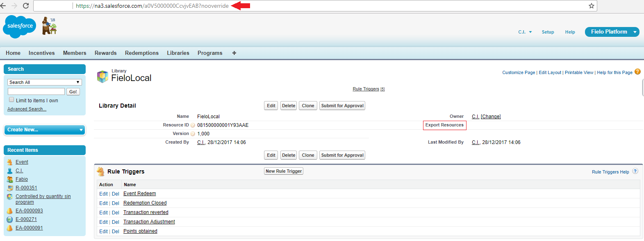
Task: Expand the Create New menu
Action: [45, 130]
